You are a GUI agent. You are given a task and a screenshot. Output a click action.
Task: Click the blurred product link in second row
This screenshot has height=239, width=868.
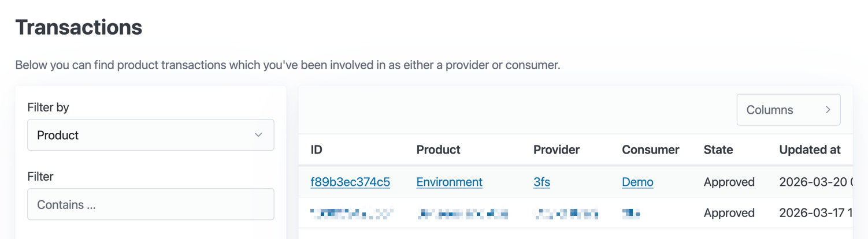coord(462,214)
